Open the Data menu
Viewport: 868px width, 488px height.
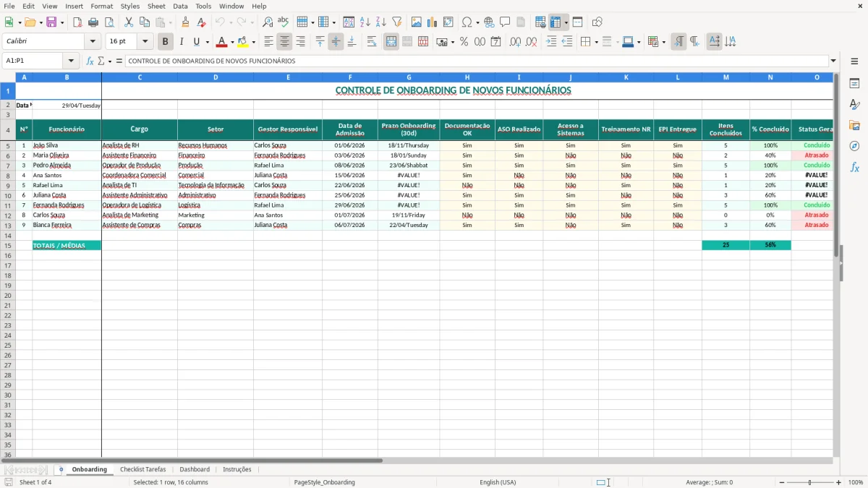(180, 6)
